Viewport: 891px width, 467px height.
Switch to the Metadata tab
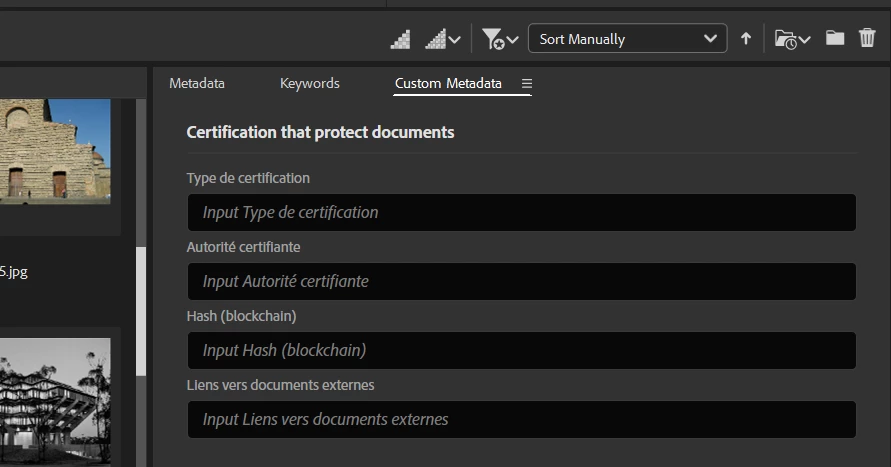197,84
